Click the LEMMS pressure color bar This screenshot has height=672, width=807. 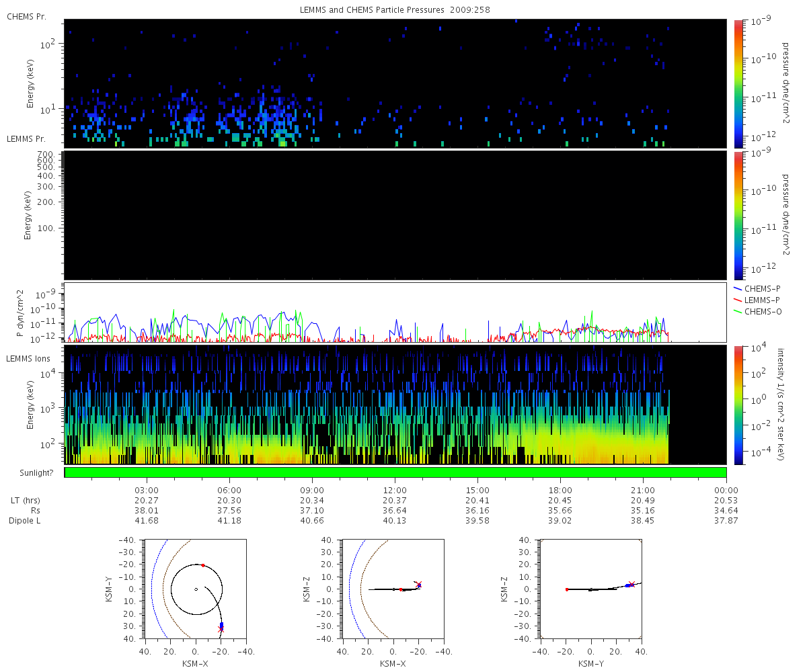738,215
